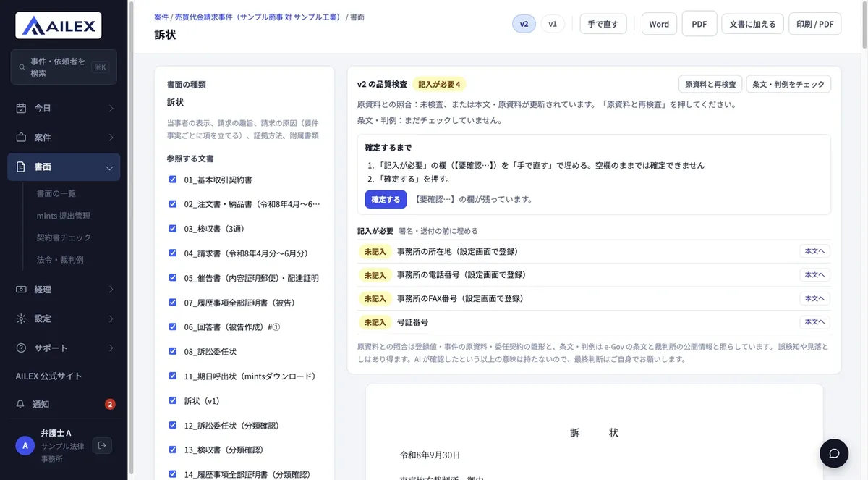Jump to 本文へ for 事務所の電話番号
Image resolution: width=868 pixels, height=480 pixels.
click(814, 275)
